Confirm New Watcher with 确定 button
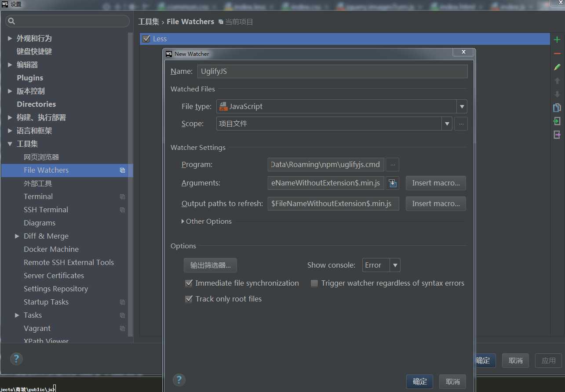The width and height of the screenshot is (565, 392). tap(420, 381)
